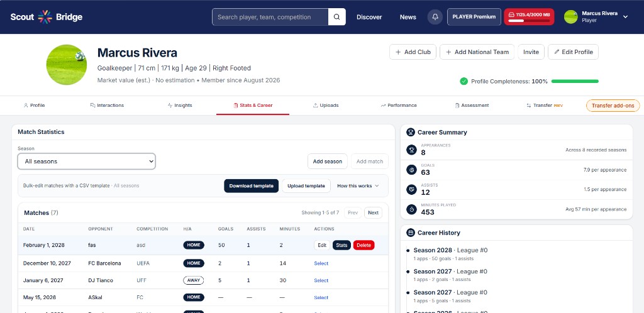Click the Minutes Played value 453
Image resolution: width=644 pixels, height=313 pixels.
click(x=428, y=212)
